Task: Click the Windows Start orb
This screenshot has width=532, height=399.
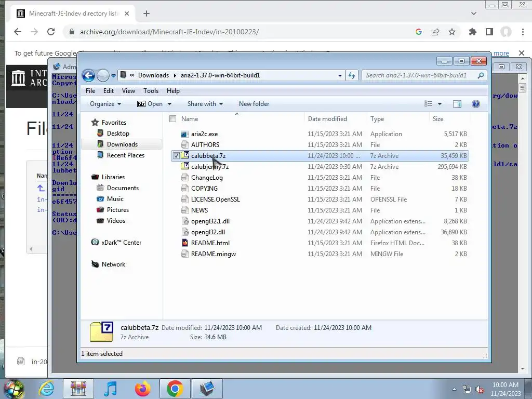Action: click(x=14, y=389)
